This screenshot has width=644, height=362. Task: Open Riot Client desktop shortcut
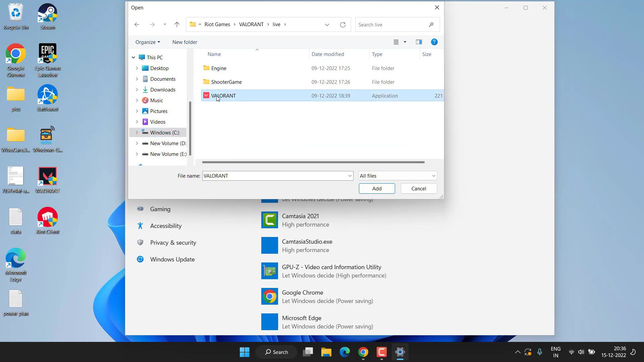point(47,221)
